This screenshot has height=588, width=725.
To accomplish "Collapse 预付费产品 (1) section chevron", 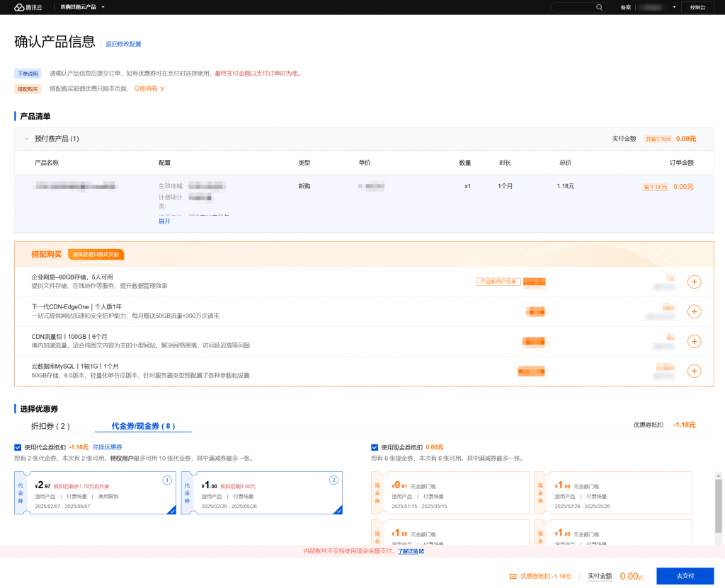I will (x=26, y=139).
